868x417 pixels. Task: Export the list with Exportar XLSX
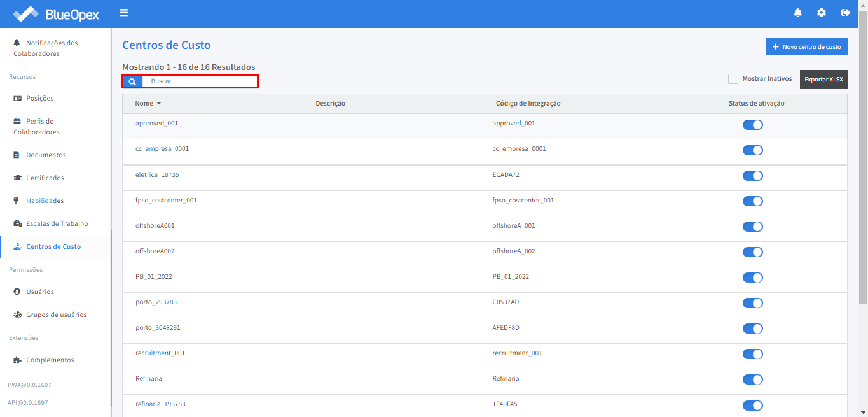(823, 80)
